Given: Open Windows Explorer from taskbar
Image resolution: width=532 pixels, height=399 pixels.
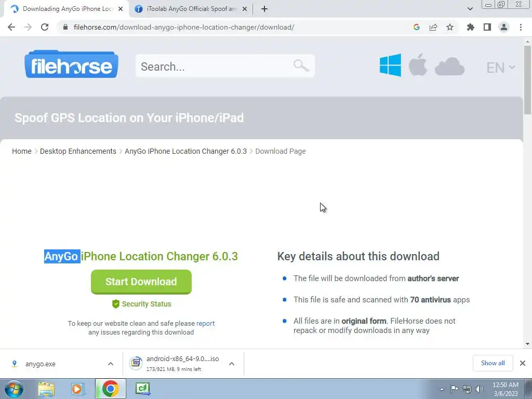Looking at the screenshot, I should pos(46,389).
